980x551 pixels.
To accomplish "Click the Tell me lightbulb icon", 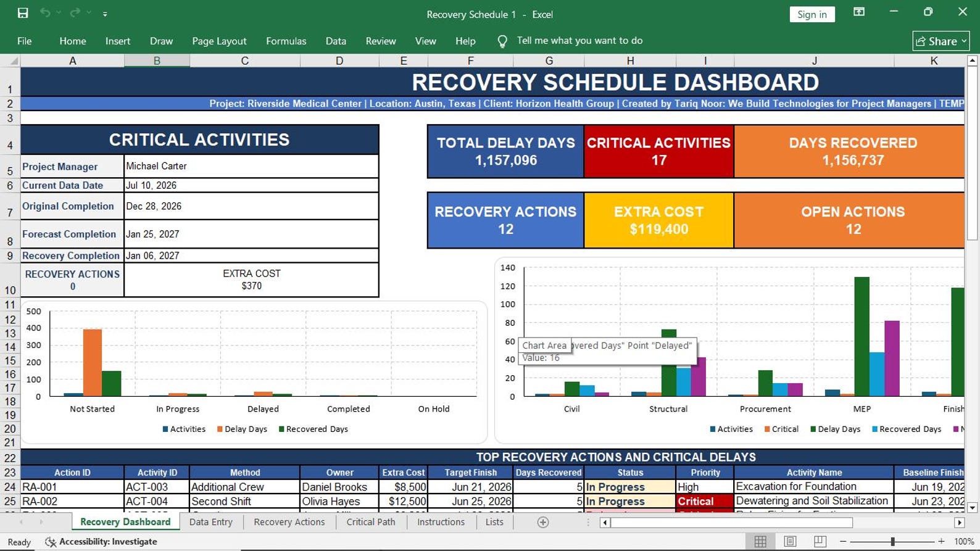I will pyautogui.click(x=502, y=41).
